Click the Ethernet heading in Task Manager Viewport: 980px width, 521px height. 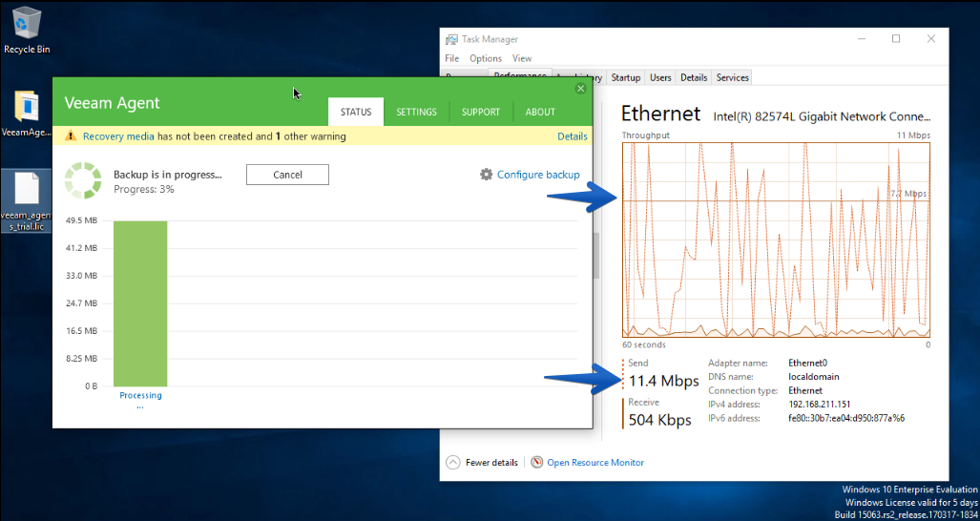click(660, 114)
